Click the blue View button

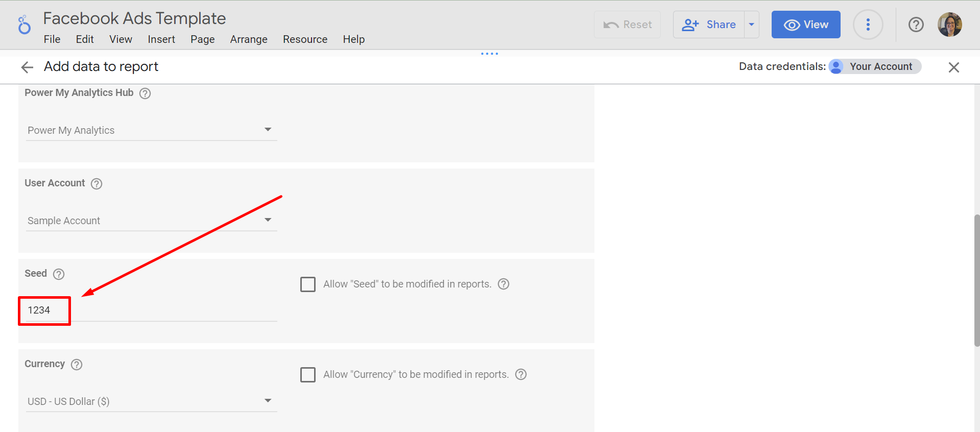click(x=805, y=25)
